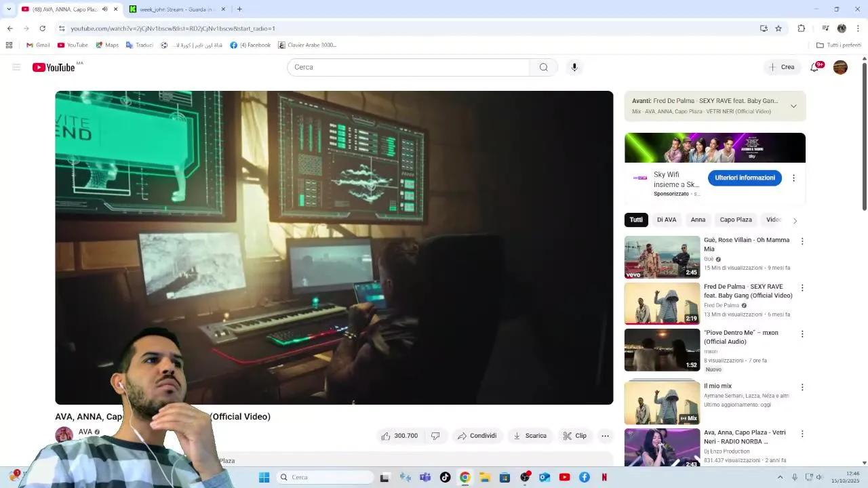Switch to the week_john Stream tab
This screenshot has width=868, height=488.
click(x=178, y=9)
